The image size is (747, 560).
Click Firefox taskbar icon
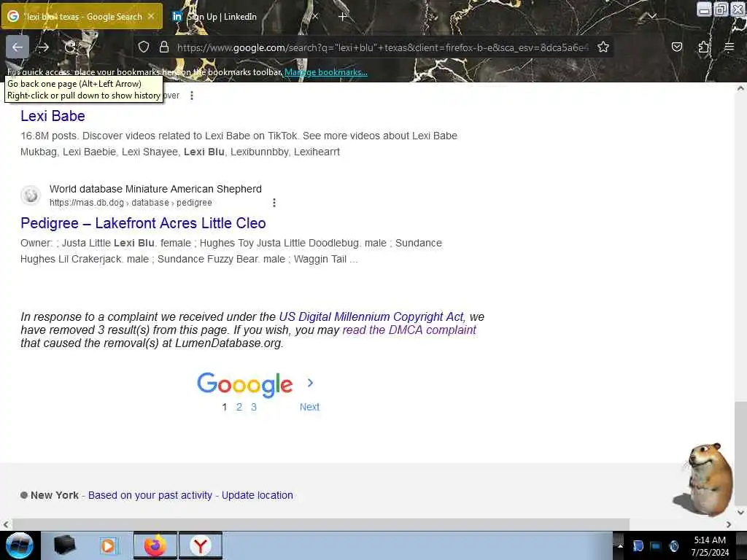pos(155,545)
